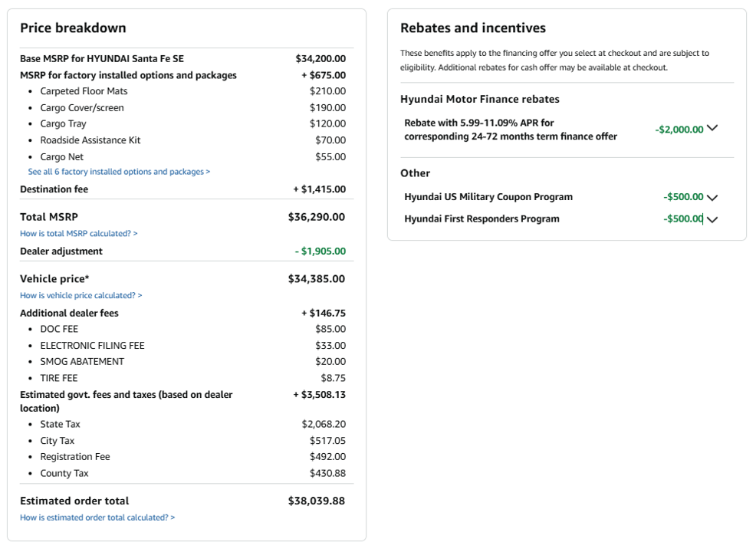Click the DOC FEE row label
Screen dimensions: 756x552
click(59, 329)
